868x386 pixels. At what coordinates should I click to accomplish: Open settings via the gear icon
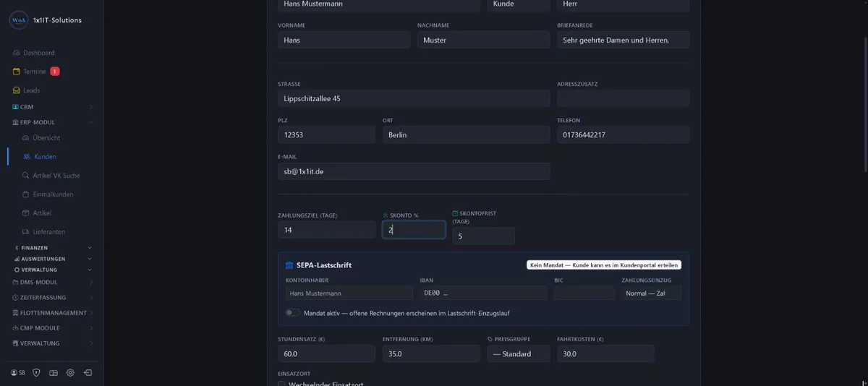click(x=70, y=373)
